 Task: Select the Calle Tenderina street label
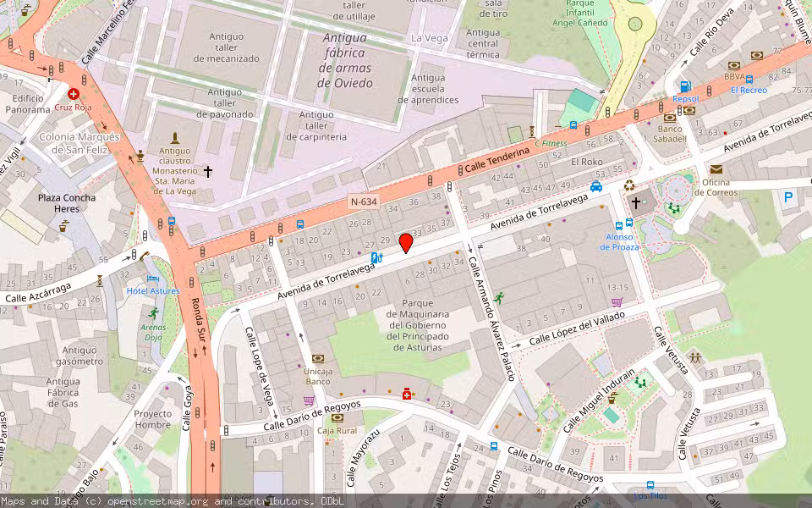(497, 160)
